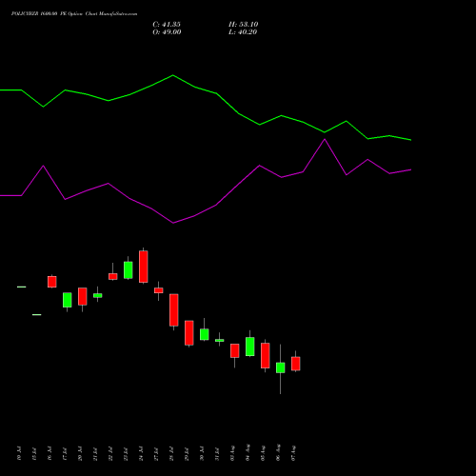Click the green candlestick for 23 Jul
This screenshot has height=476, width=476.
point(129,270)
